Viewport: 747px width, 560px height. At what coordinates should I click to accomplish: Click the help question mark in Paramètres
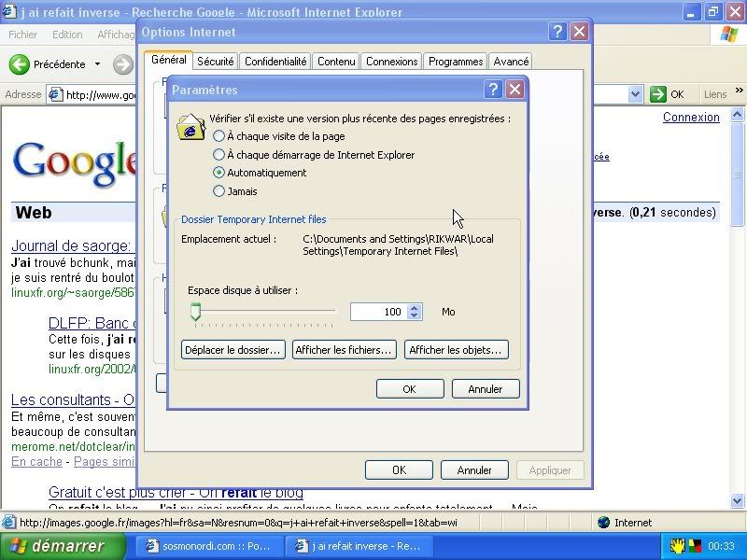[x=493, y=89]
